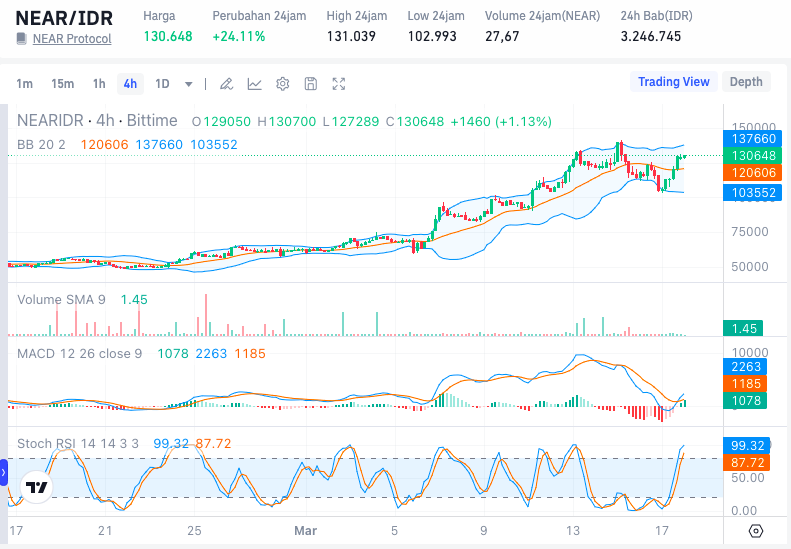Switch to Trading View chart

pyautogui.click(x=673, y=82)
